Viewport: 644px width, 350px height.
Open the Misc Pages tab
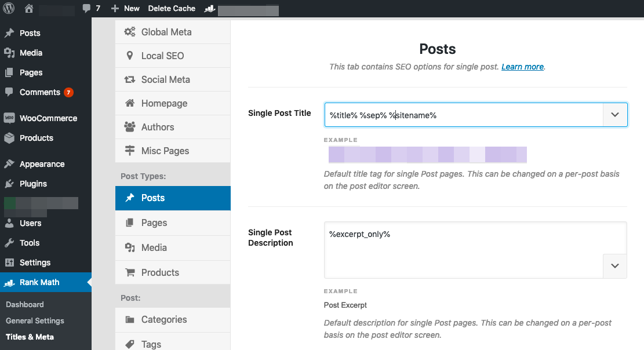pos(173,151)
